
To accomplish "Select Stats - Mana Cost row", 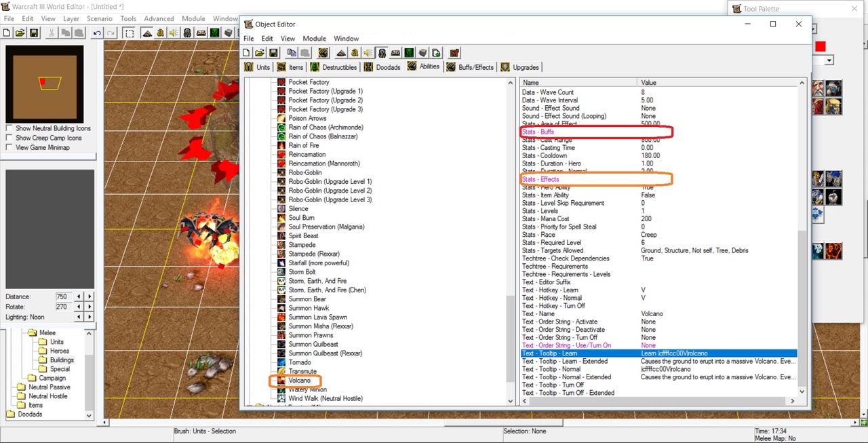I will (658, 219).
